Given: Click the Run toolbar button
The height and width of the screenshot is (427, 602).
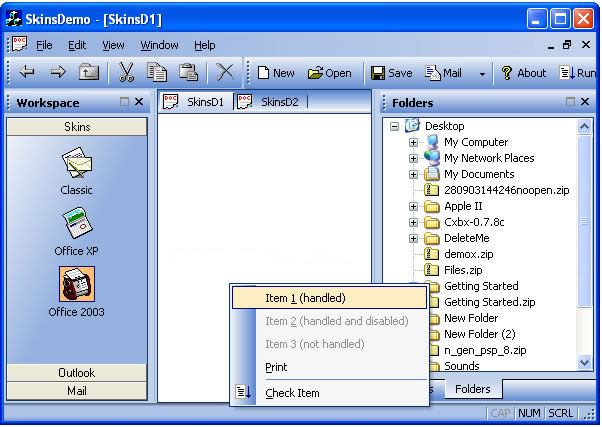Looking at the screenshot, I should coord(578,73).
